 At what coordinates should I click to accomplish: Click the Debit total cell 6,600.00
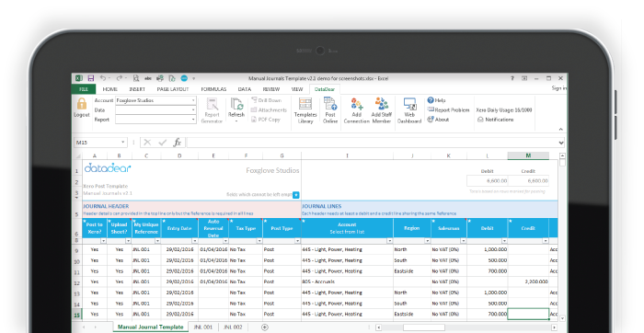(487, 180)
